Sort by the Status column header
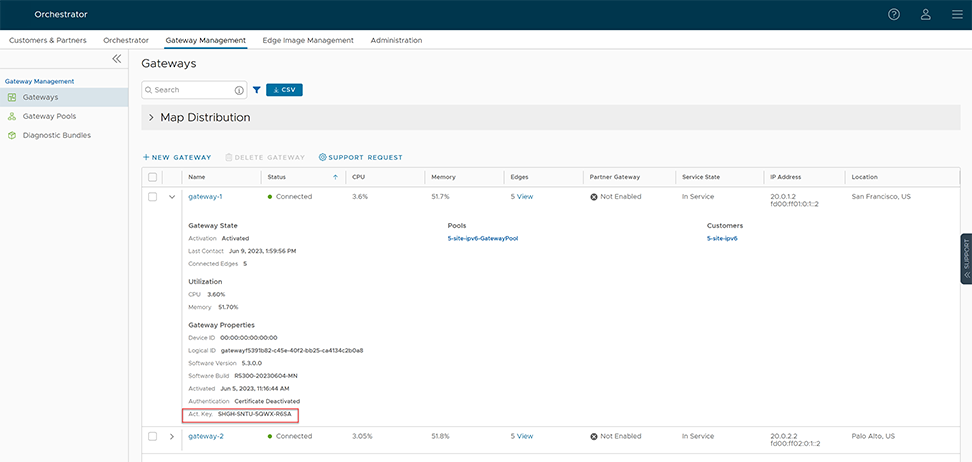Screen dimensions: 972x462 click(x=277, y=177)
